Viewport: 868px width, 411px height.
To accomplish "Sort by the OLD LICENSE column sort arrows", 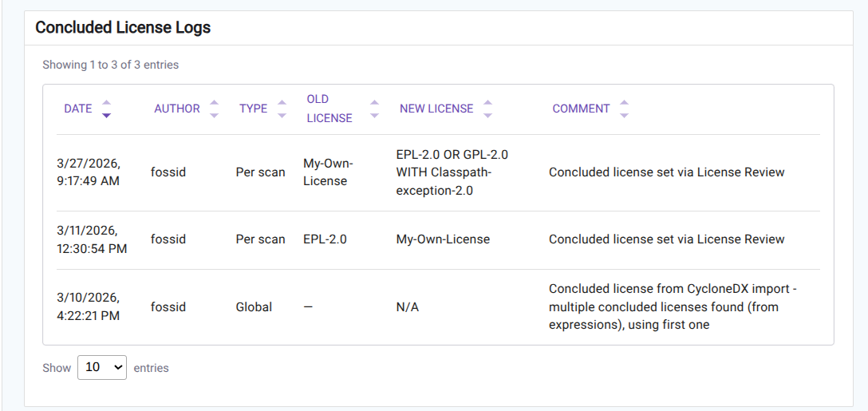I will [374, 109].
